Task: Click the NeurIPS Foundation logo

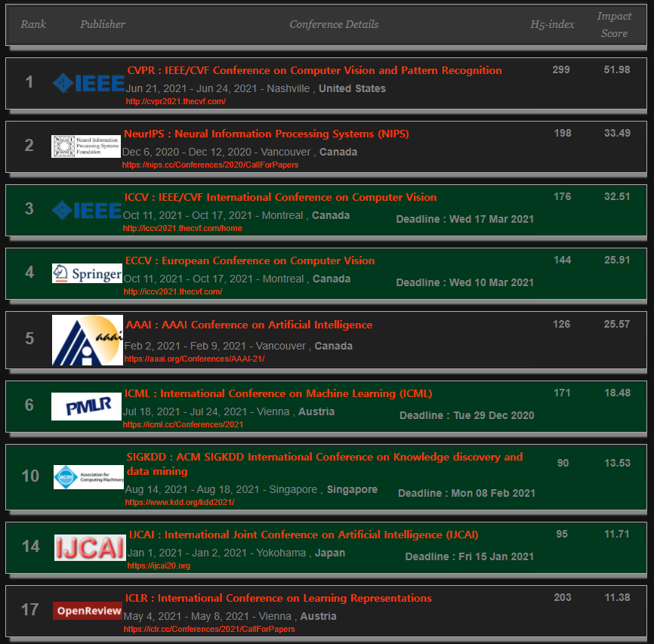Action: pos(86,146)
